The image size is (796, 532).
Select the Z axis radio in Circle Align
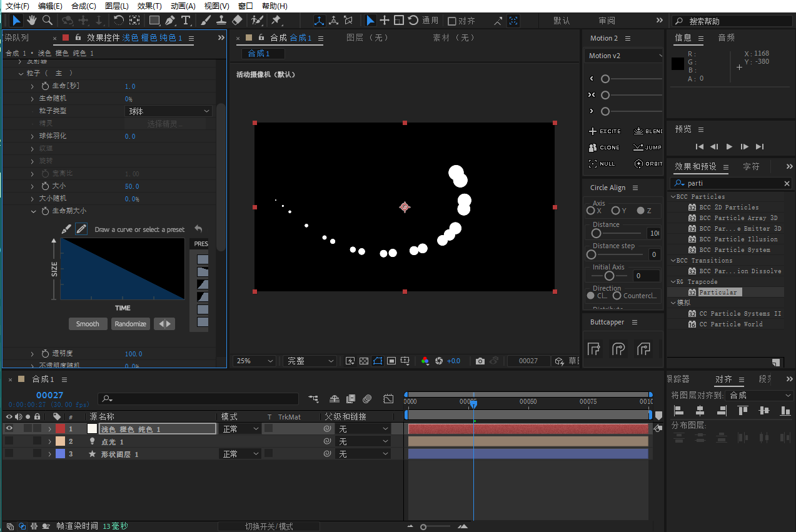click(641, 211)
